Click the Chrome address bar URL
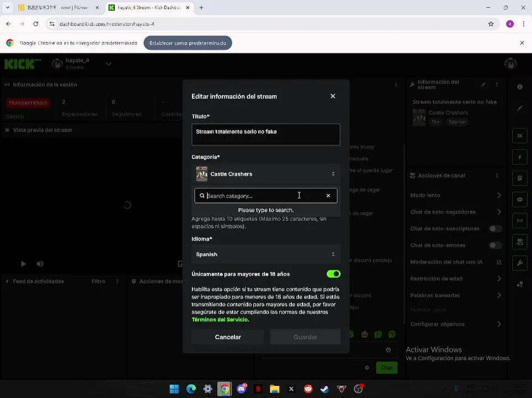This screenshot has height=398, width=532. [107, 24]
